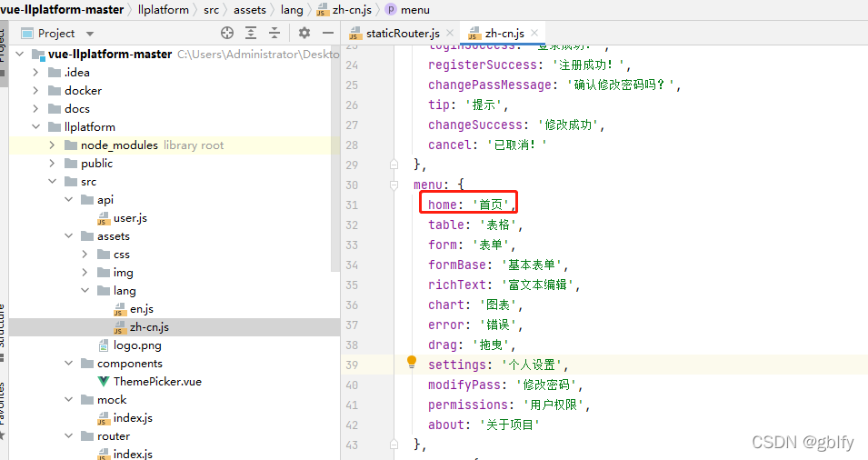The image size is (868, 460).
Task: Click line number 35 in the gutter
Action: (x=352, y=285)
